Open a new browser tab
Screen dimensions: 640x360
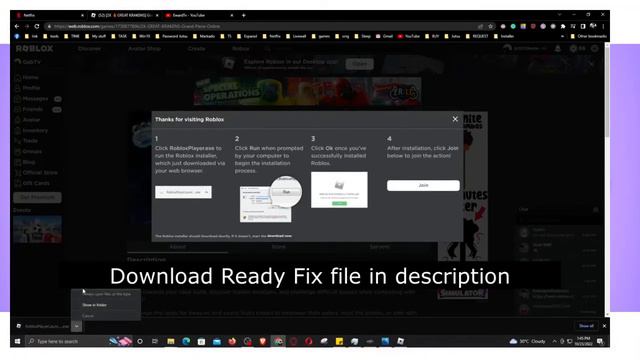pyautogui.click(x=244, y=15)
